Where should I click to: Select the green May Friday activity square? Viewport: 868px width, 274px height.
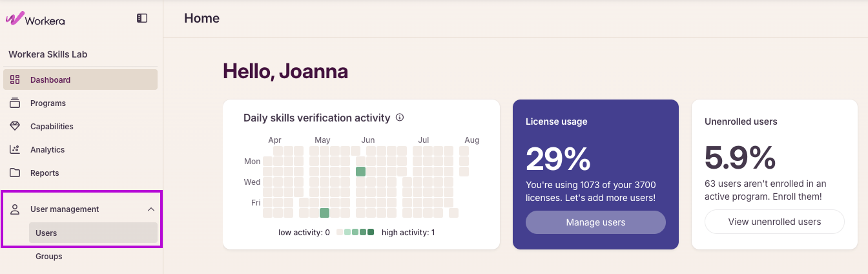325,213
